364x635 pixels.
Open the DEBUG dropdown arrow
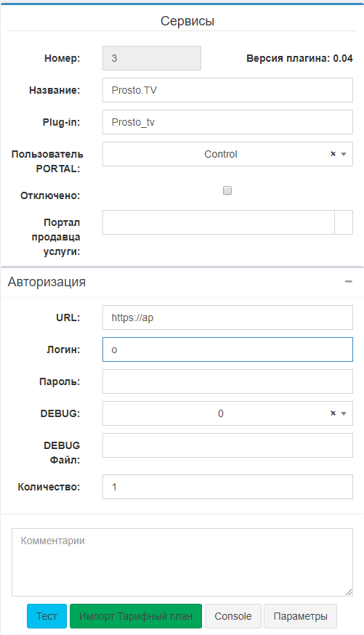point(344,413)
